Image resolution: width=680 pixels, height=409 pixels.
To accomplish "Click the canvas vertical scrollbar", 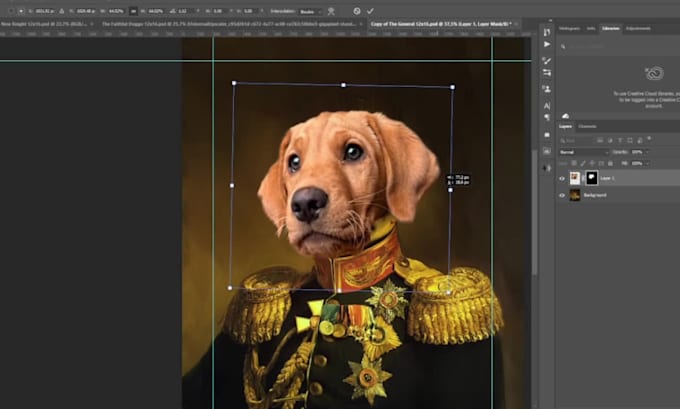I will point(535,213).
